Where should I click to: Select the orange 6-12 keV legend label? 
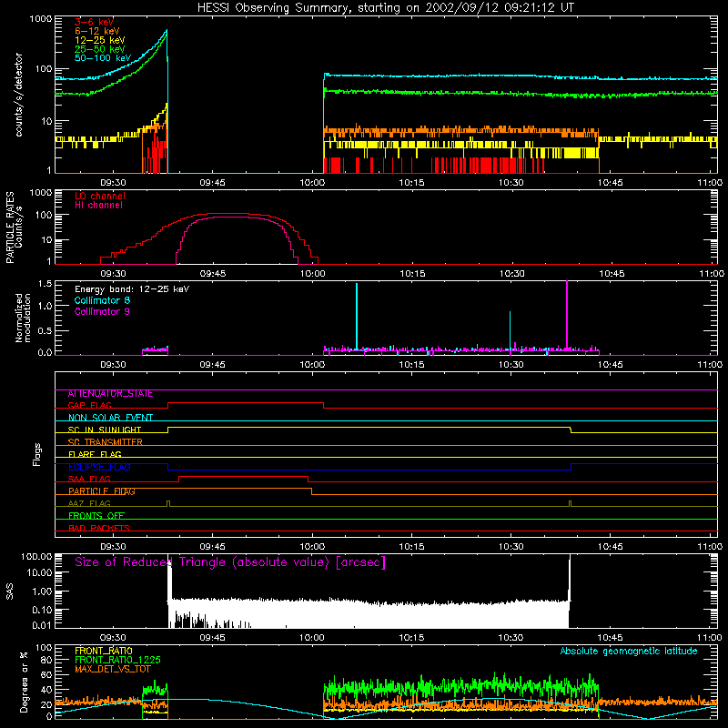click(x=97, y=31)
